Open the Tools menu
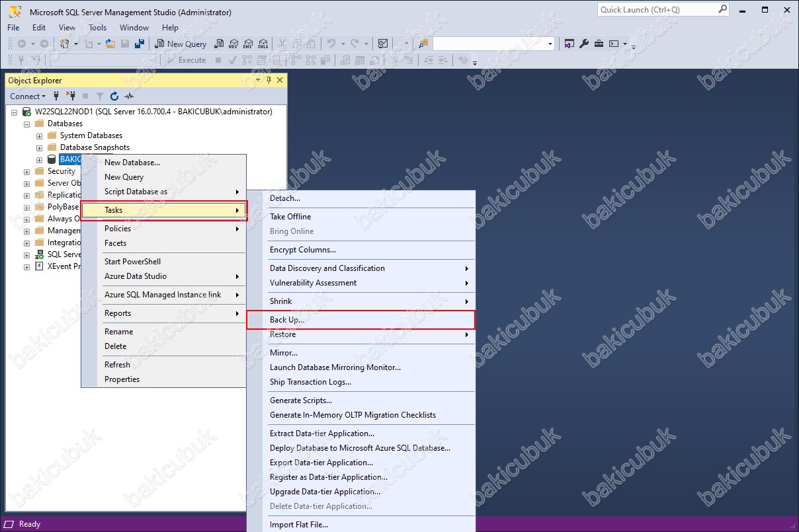 point(98,27)
